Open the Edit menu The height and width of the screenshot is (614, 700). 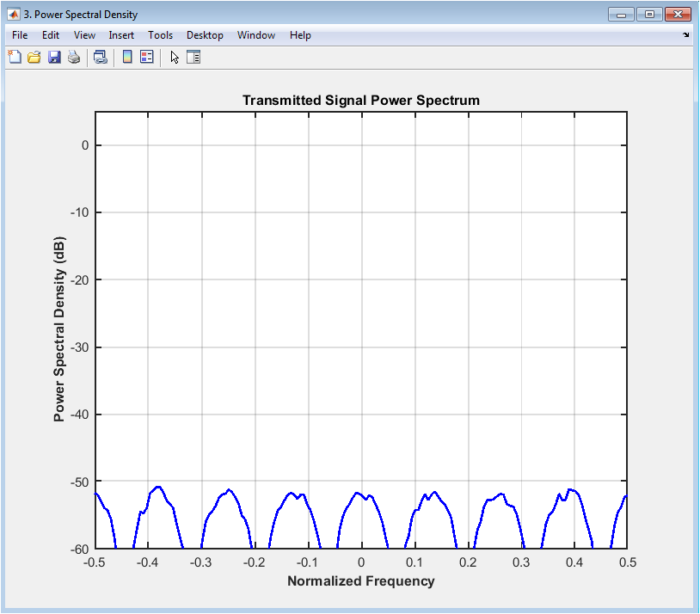pos(51,35)
